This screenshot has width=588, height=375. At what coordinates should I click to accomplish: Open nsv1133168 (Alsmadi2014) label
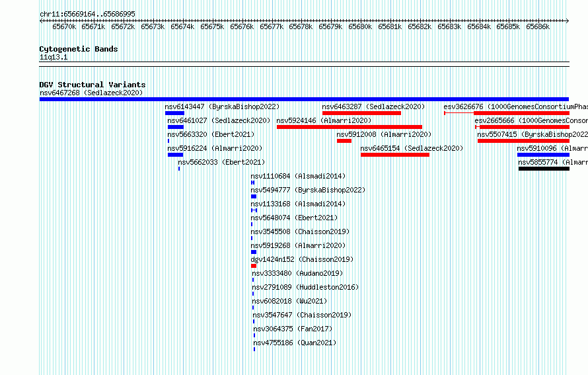point(298,204)
